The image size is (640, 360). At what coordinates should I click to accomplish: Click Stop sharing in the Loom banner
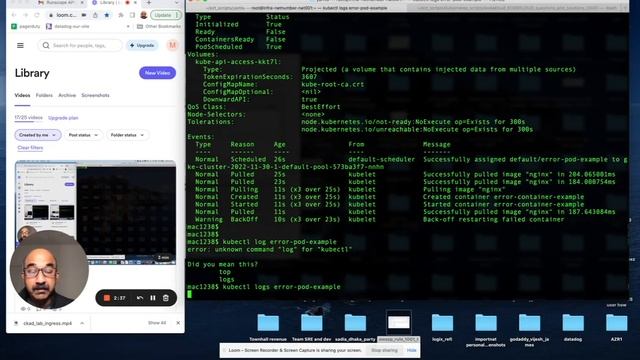point(384,350)
